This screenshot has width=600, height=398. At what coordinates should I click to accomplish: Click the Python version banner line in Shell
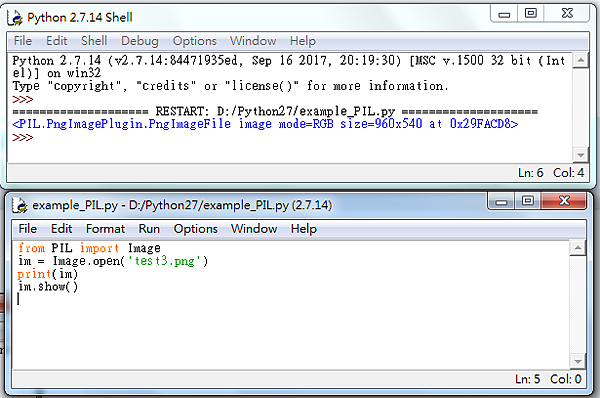(x=289, y=67)
